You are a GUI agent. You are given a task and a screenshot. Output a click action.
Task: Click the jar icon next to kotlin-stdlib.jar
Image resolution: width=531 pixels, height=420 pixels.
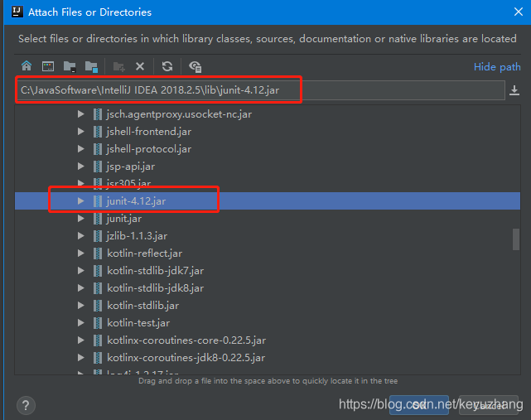[98, 306]
